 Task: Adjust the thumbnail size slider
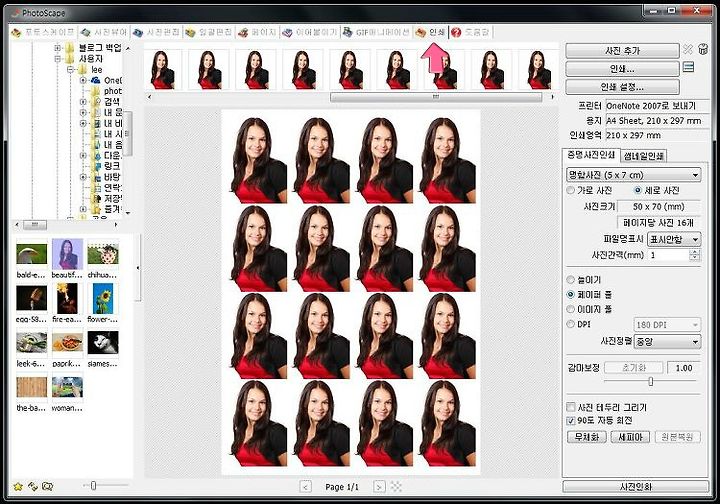click(x=94, y=486)
